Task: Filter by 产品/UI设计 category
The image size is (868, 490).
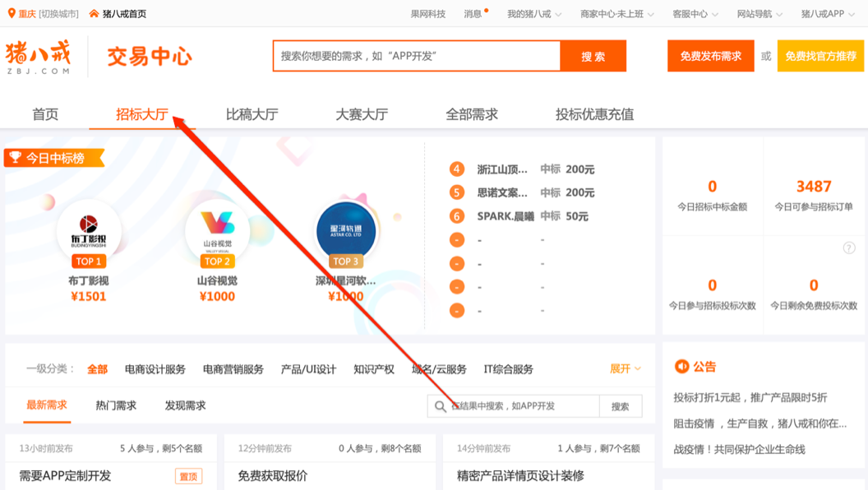Action: click(x=308, y=369)
